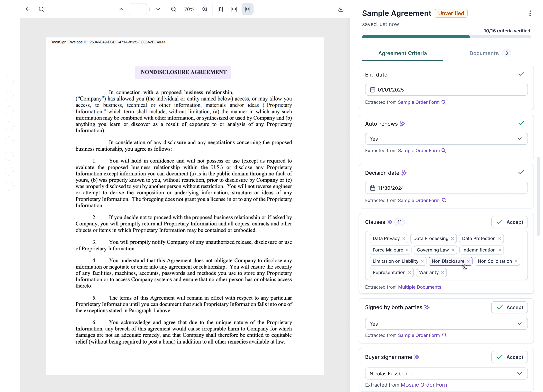The image size is (543, 392).
Task: Click the decision date input showing 11/30/2024
Action: point(446,188)
